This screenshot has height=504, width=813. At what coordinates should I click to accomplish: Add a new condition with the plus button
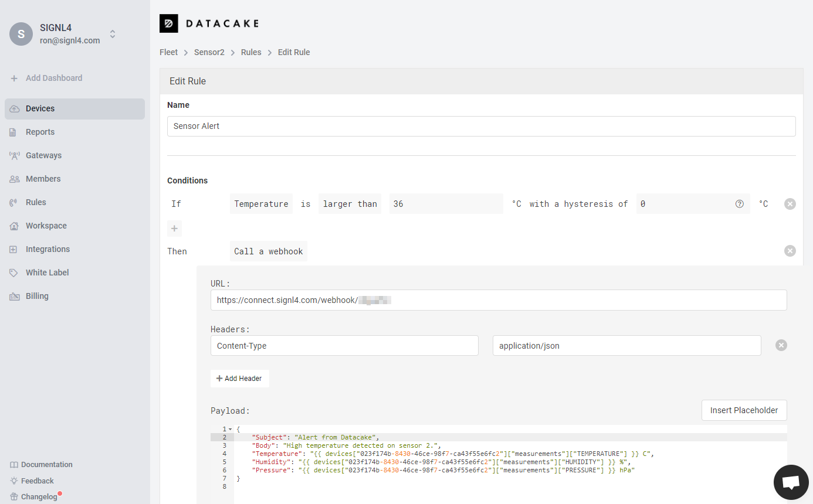[x=174, y=229]
